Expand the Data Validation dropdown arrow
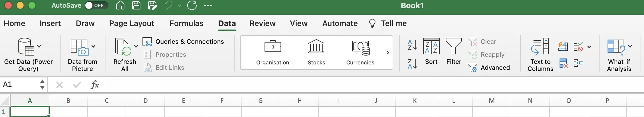 589,47
